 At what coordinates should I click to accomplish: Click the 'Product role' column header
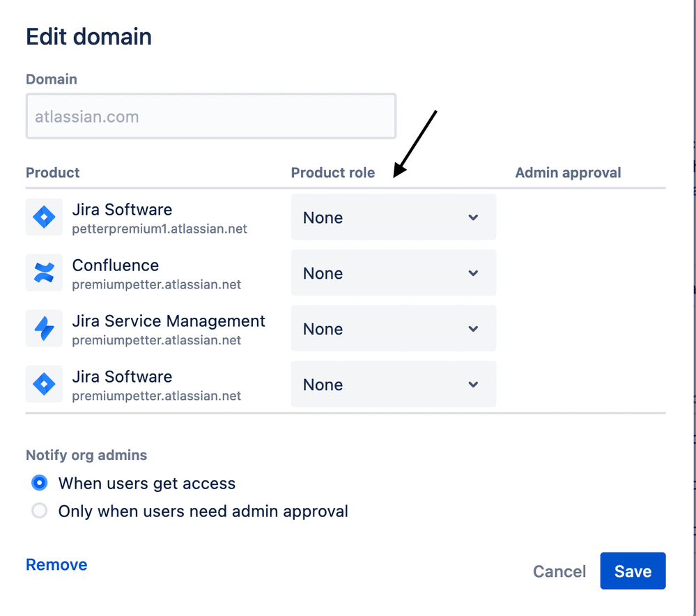333,173
